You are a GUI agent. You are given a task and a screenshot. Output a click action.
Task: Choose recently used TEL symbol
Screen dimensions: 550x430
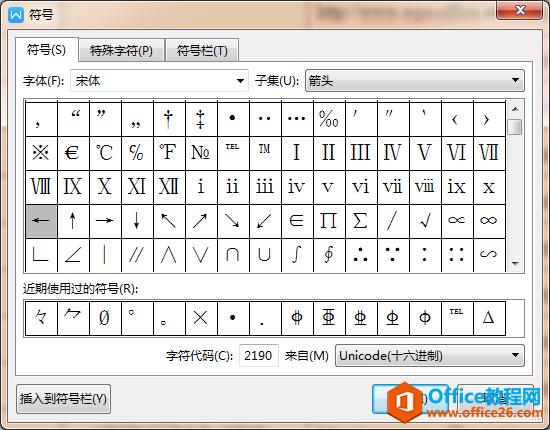[x=457, y=318]
